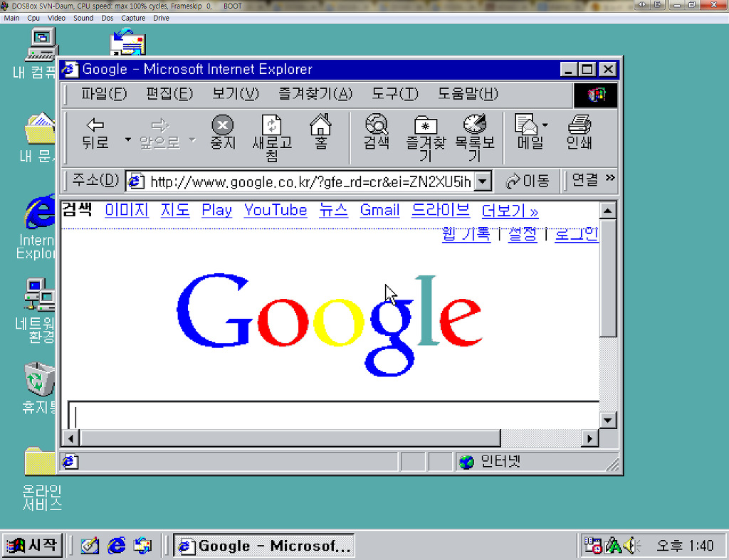
Task: Launch Outlook Express from quick launch
Action: pyautogui.click(x=142, y=546)
